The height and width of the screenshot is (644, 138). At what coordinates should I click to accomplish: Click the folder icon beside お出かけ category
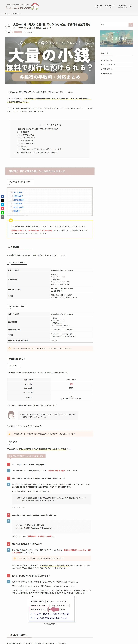pyautogui.click(x=101, y=60)
